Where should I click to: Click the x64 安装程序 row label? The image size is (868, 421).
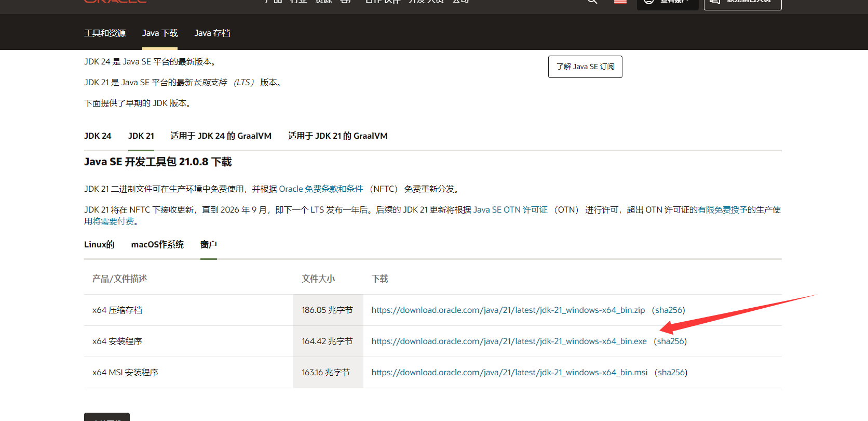[117, 341]
